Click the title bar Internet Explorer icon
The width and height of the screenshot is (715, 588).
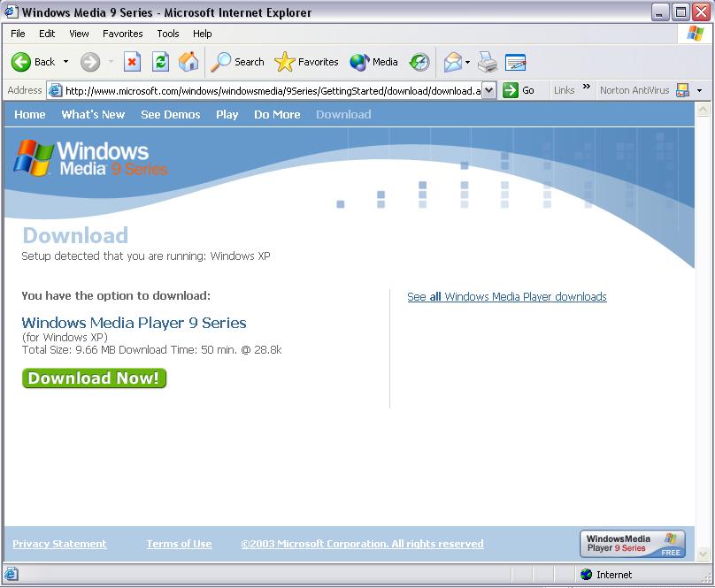pos(11,11)
